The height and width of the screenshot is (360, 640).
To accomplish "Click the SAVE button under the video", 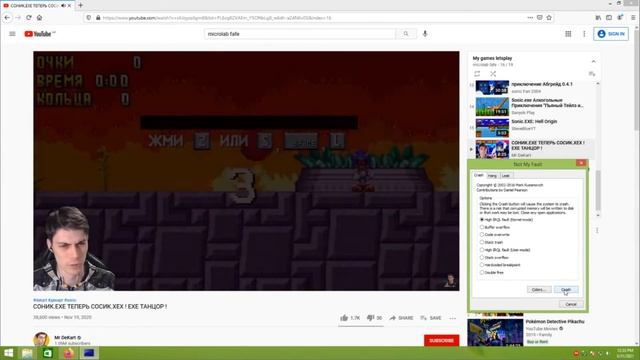I will coord(431,318).
